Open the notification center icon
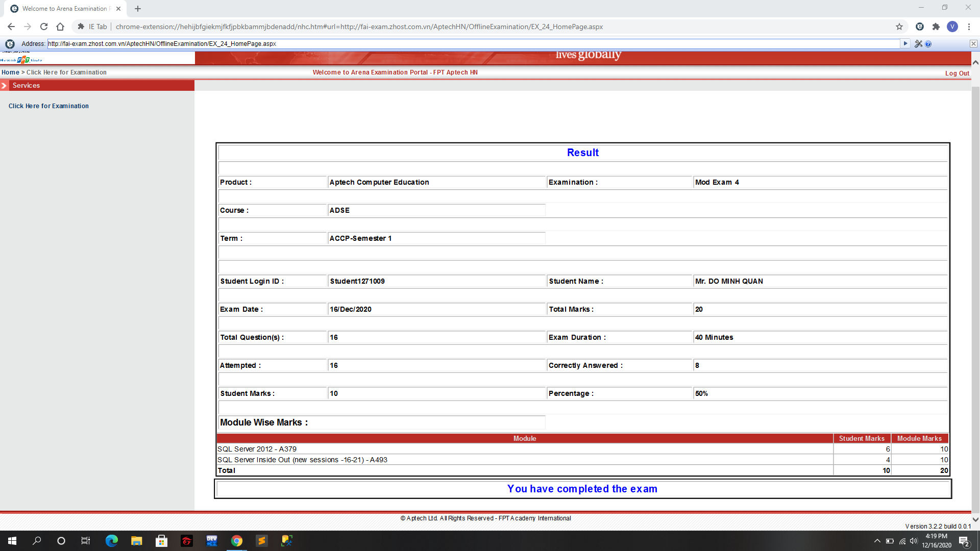Screen dimensions: 980x551 click(x=964, y=541)
